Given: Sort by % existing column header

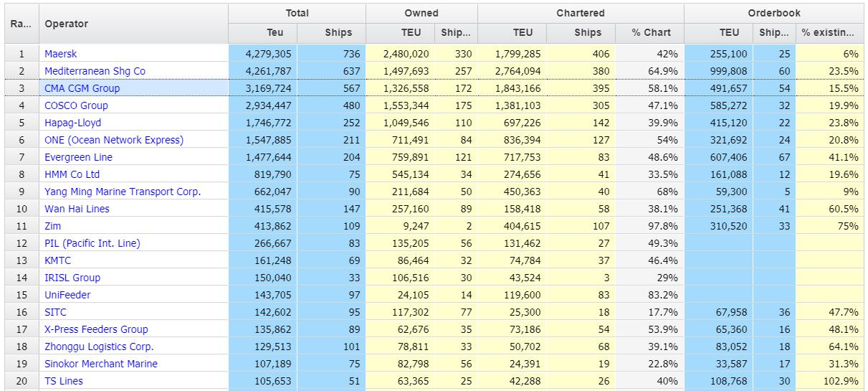Looking at the screenshot, I should pos(830,33).
